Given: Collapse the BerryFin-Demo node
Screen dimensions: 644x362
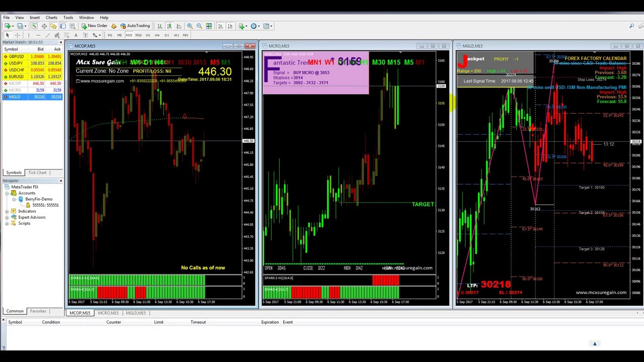Looking at the screenshot, I should tap(14, 199).
